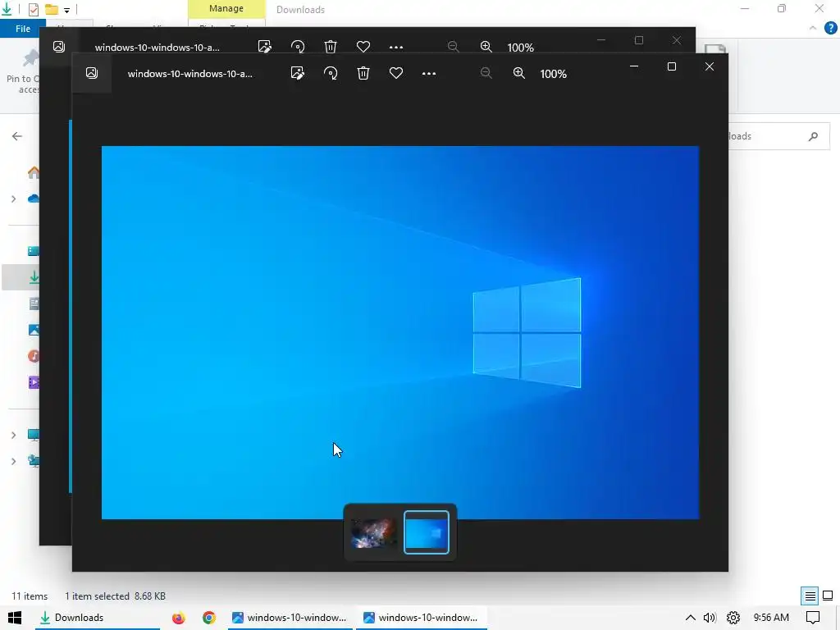Viewport: 840px width, 630px height.
Task: Click the 9:56 AM taskbar clock
Action: pos(771,618)
